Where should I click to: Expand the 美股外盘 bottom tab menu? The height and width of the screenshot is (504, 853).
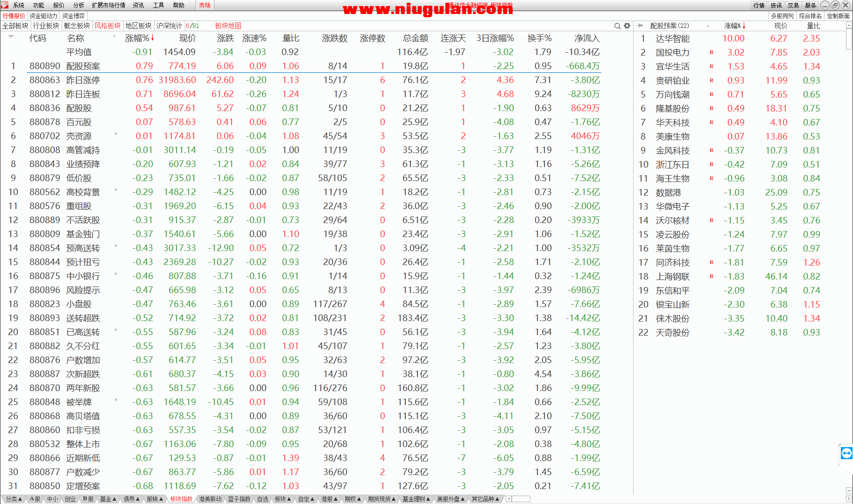[x=451, y=499]
